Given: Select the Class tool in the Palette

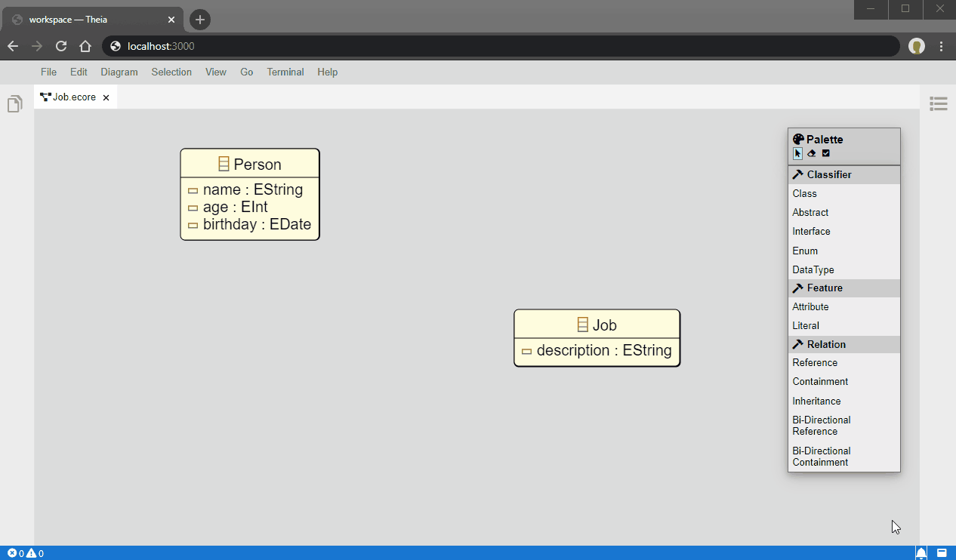Looking at the screenshot, I should [804, 193].
